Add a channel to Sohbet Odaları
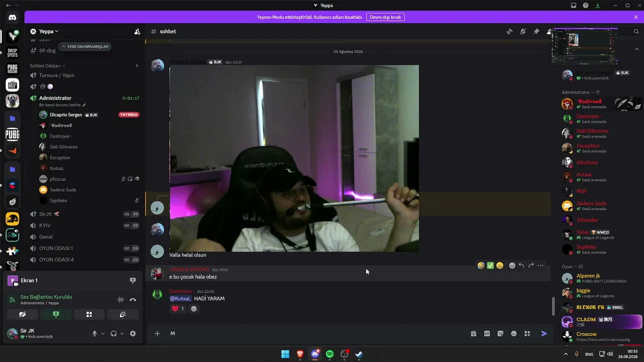 coord(137,66)
